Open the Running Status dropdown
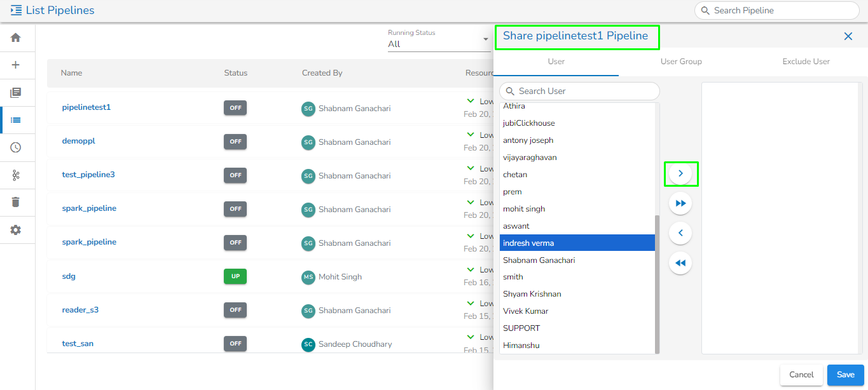 (x=439, y=40)
